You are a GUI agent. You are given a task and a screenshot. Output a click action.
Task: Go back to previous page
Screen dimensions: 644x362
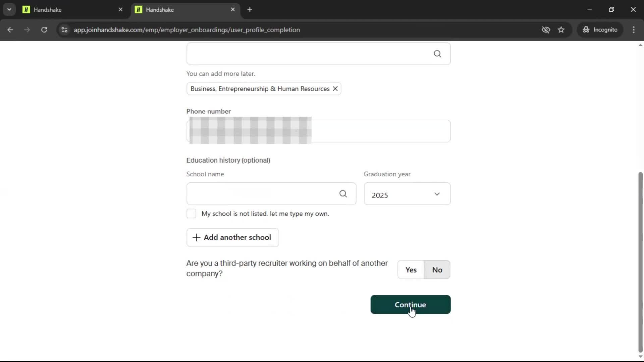coord(10,30)
